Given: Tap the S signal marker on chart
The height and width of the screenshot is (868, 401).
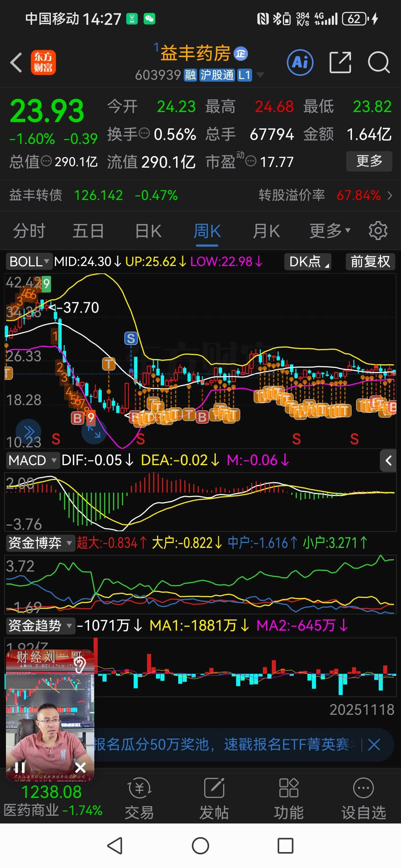Looking at the screenshot, I should point(131,338).
